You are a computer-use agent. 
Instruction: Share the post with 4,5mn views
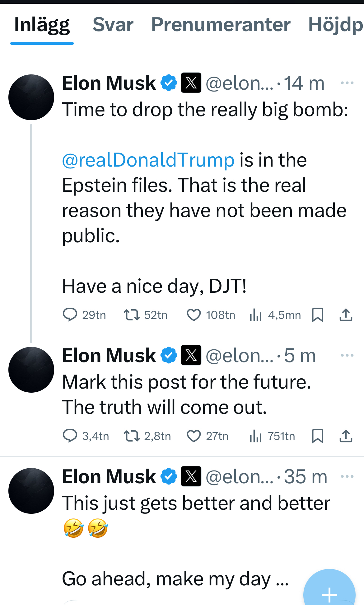point(346,315)
